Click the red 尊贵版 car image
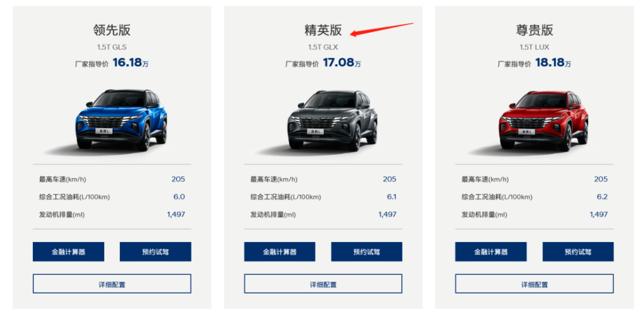 [544, 120]
